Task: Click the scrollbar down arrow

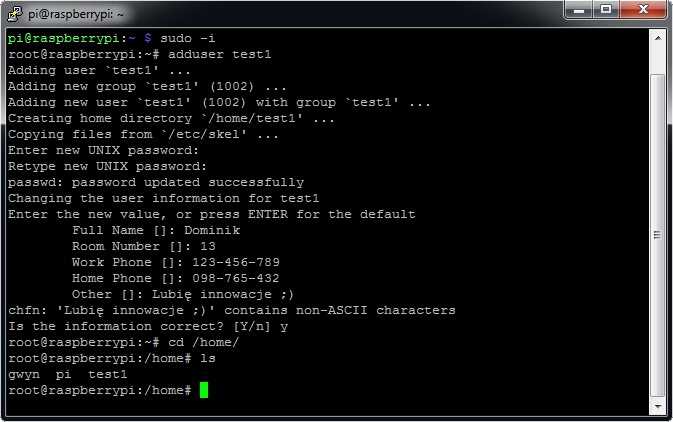Action: pos(657,406)
